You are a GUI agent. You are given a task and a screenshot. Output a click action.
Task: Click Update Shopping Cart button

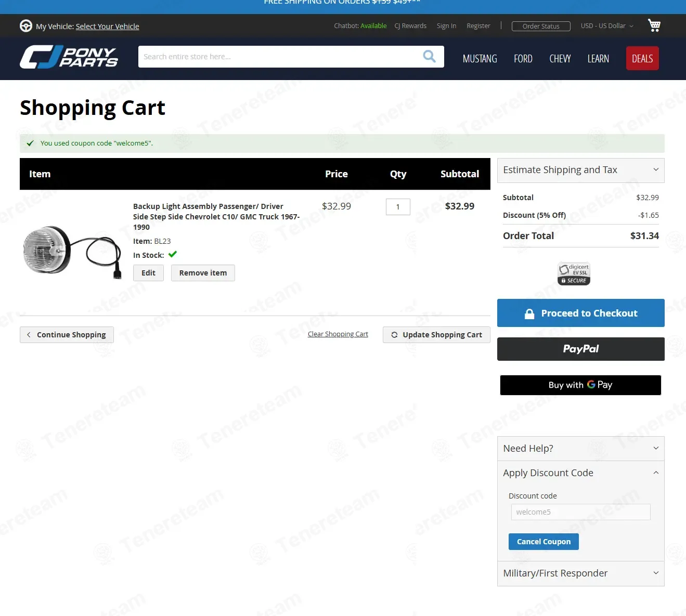436,335
